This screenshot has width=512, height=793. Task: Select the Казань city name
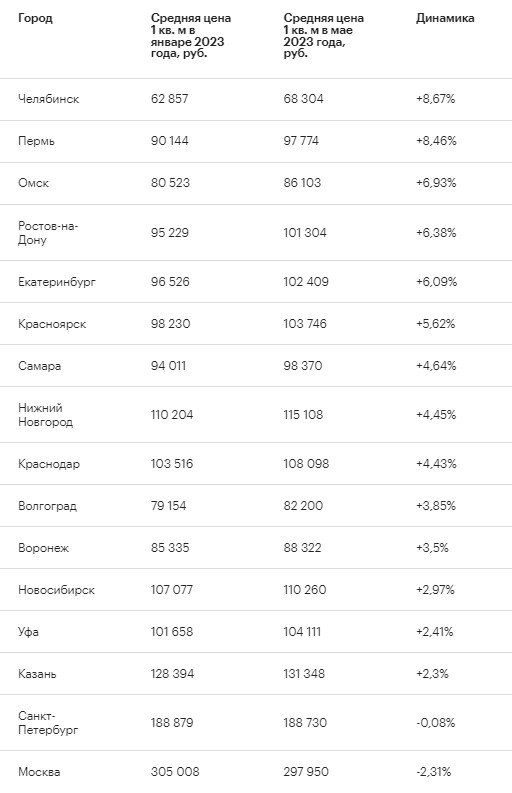coord(37,674)
